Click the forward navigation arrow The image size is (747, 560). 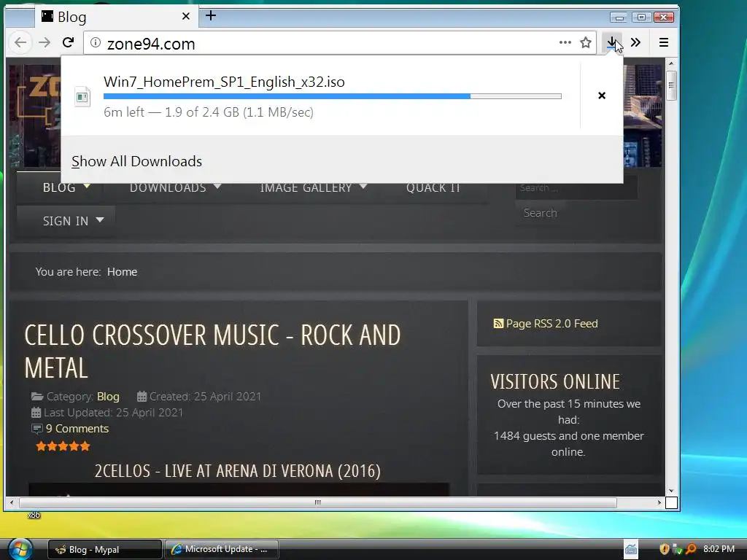(44, 43)
